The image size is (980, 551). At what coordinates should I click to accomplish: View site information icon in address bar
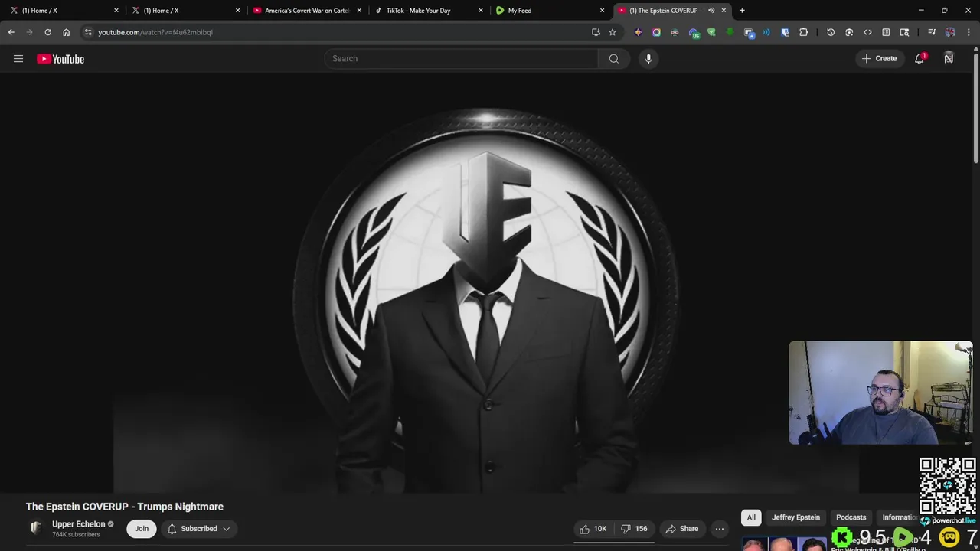pos(88,32)
